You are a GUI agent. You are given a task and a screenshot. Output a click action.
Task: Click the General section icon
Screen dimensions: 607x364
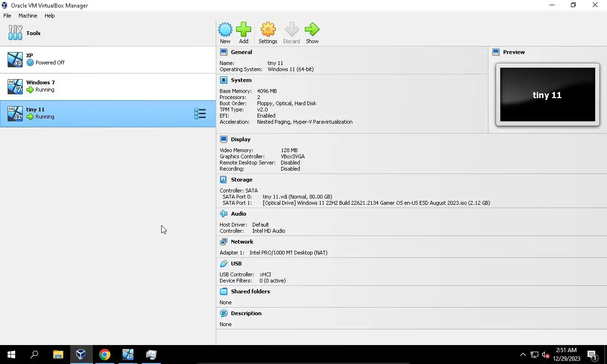223,52
